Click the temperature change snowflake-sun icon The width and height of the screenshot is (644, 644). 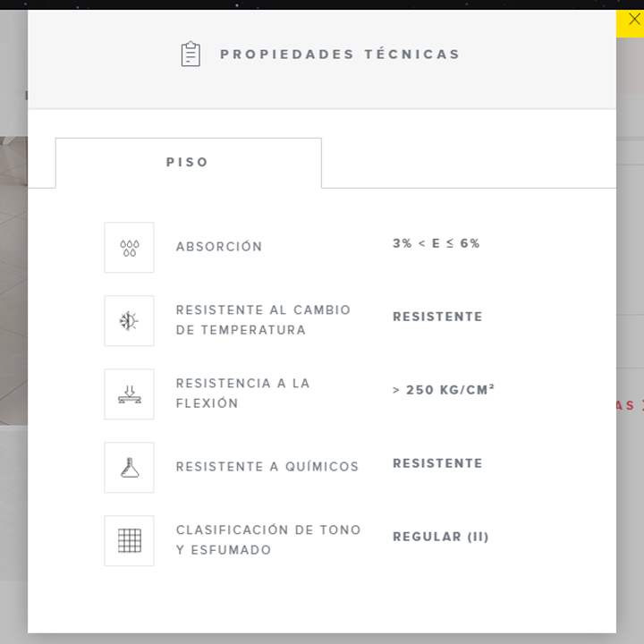tap(130, 321)
